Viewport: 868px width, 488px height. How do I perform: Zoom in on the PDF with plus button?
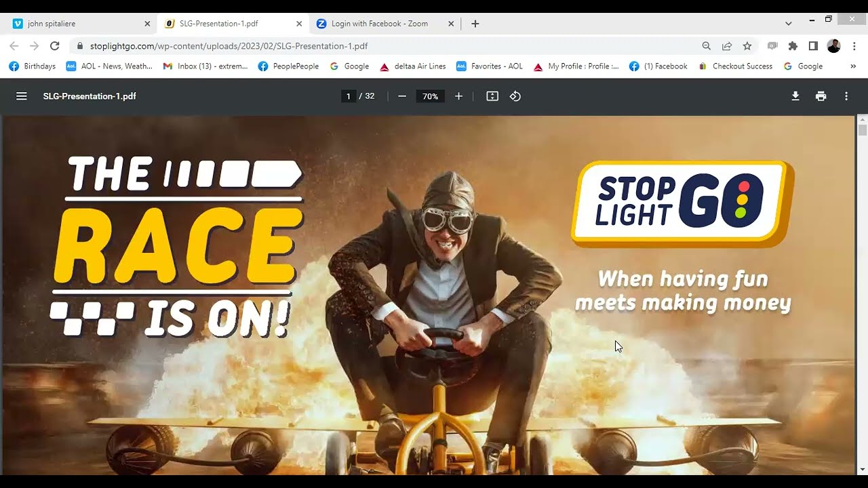tap(458, 96)
